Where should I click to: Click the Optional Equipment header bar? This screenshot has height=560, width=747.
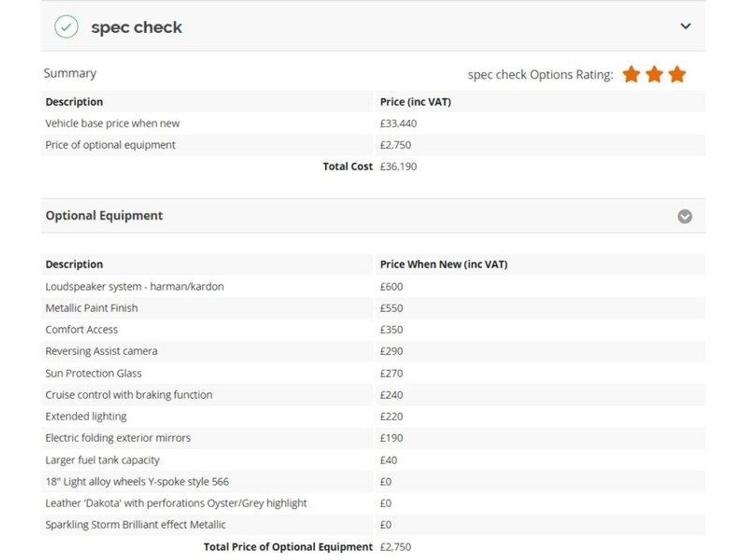click(x=374, y=216)
